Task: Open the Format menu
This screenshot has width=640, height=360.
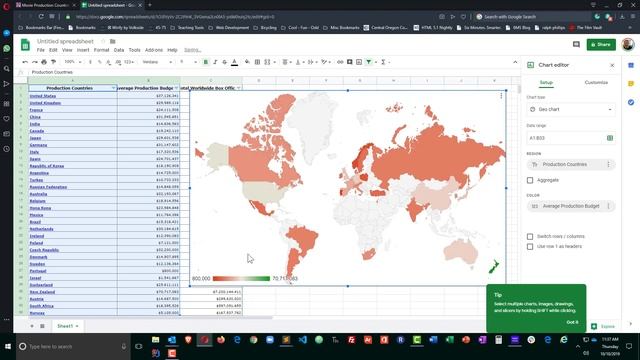Action: pos(101,50)
